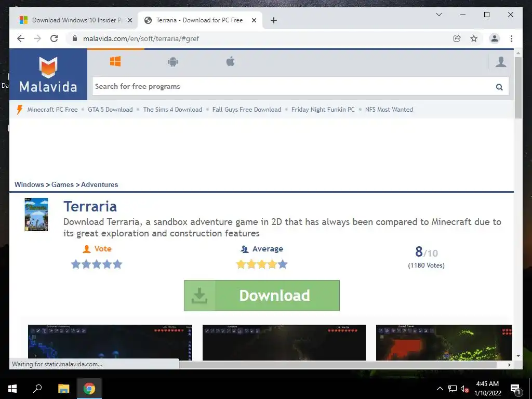The height and width of the screenshot is (399, 532).
Task: Open Minecraft PC Free link
Action: pos(52,109)
